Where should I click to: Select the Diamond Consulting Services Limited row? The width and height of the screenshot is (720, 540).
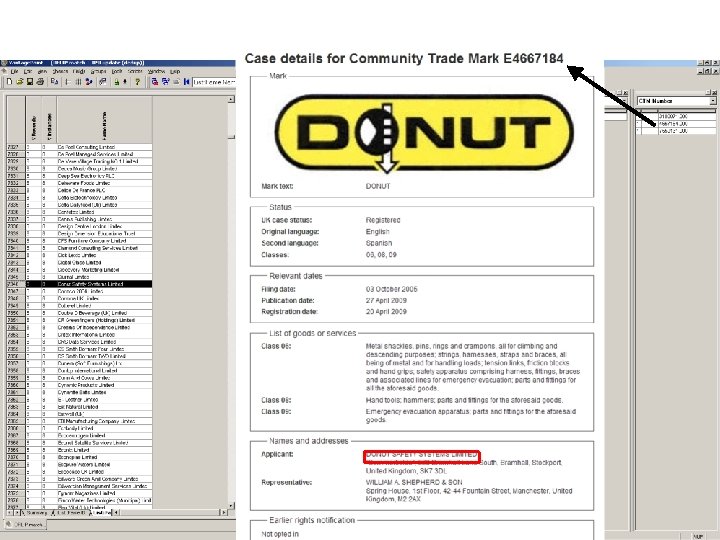click(79, 248)
